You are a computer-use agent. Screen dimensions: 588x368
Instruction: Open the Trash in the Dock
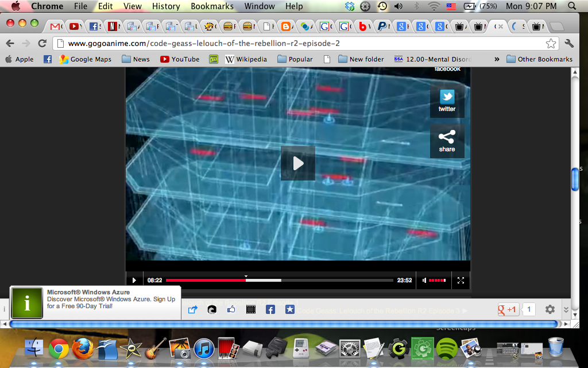click(556, 347)
